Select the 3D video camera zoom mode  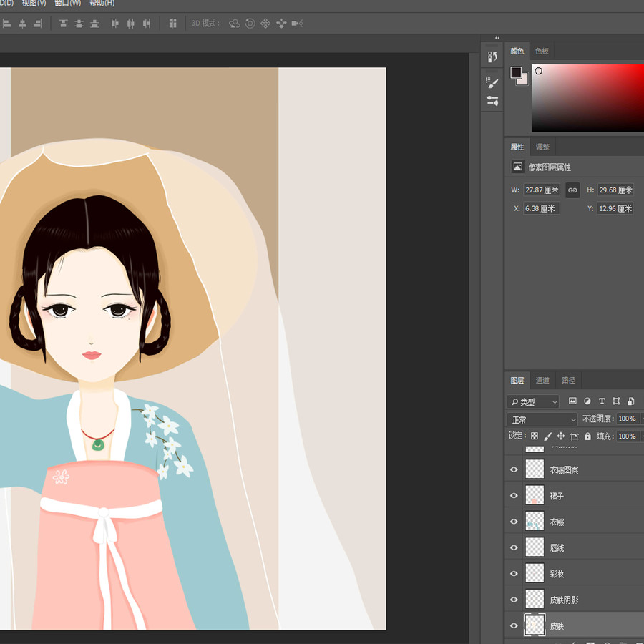297,24
